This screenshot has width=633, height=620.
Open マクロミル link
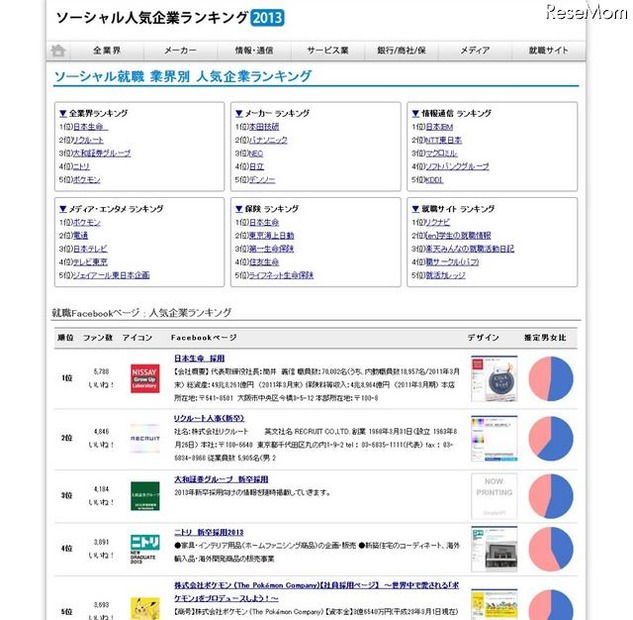tap(442, 153)
